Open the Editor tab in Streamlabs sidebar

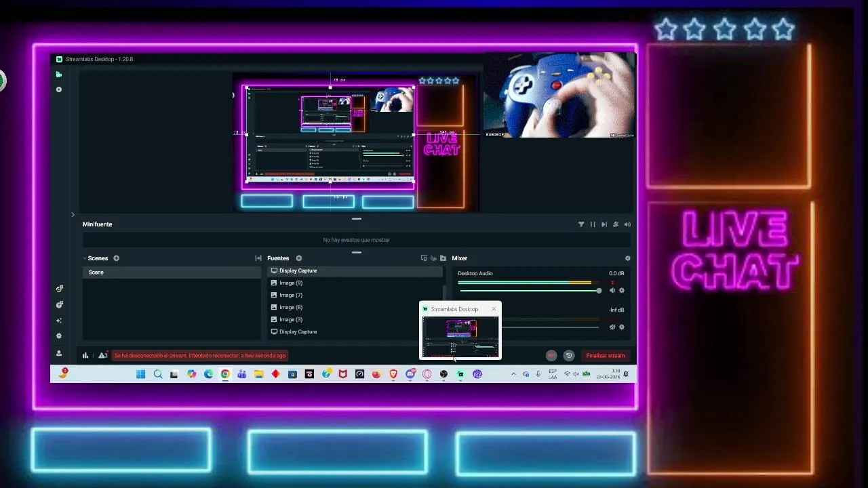59,75
